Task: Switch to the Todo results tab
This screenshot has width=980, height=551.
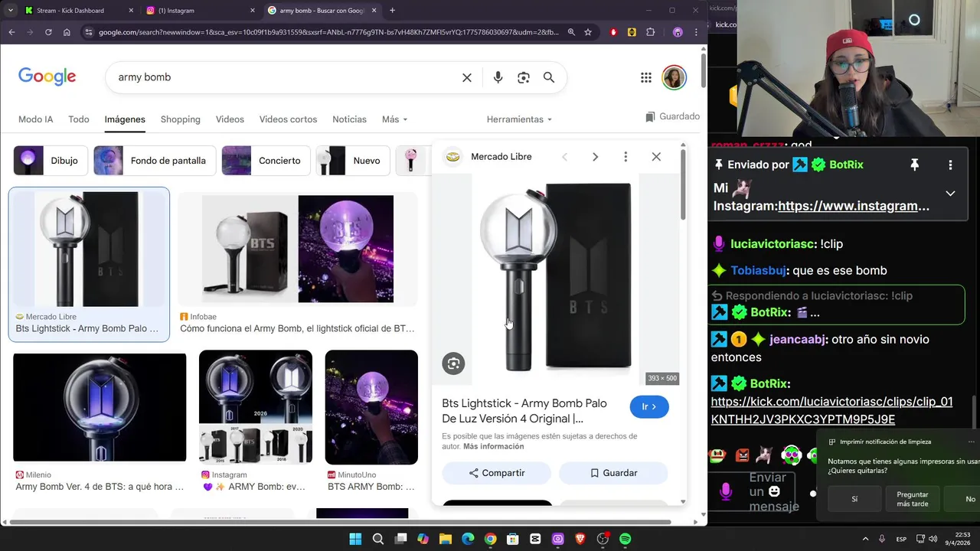Action: [79, 119]
